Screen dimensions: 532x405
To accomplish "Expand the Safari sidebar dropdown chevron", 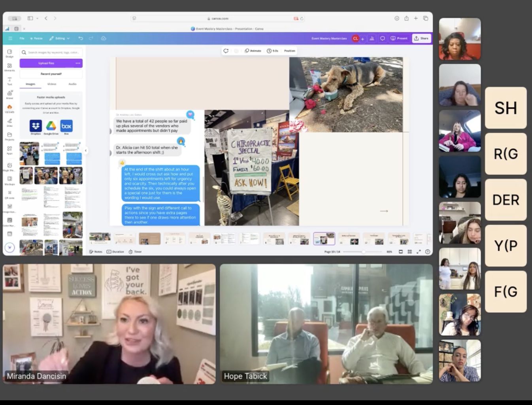I will tap(37, 18).
